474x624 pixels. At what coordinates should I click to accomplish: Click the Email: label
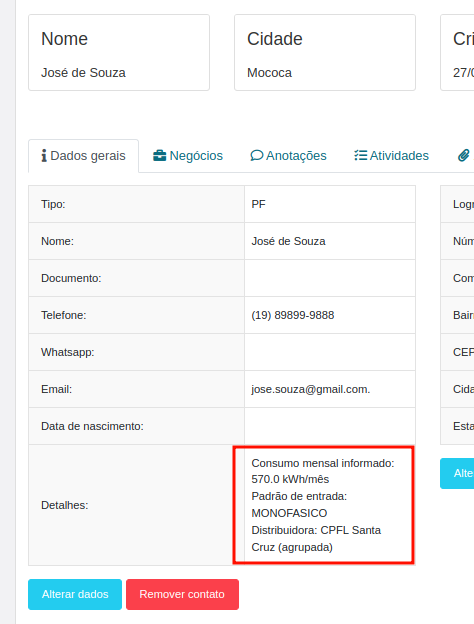(57, 389)
